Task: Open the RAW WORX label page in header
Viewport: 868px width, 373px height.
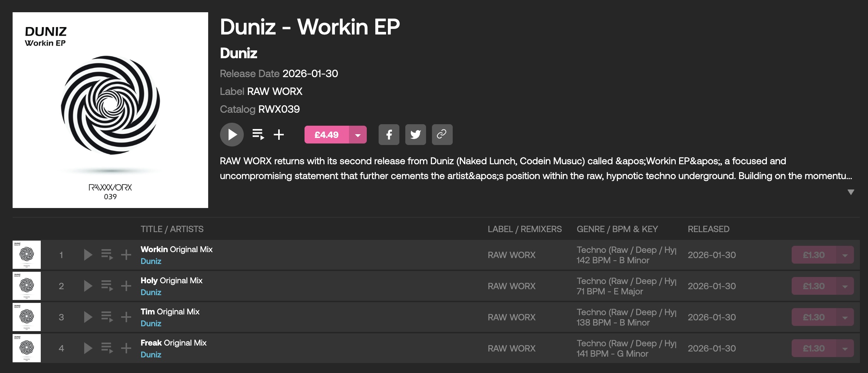Action: click(x=275, y=91)
